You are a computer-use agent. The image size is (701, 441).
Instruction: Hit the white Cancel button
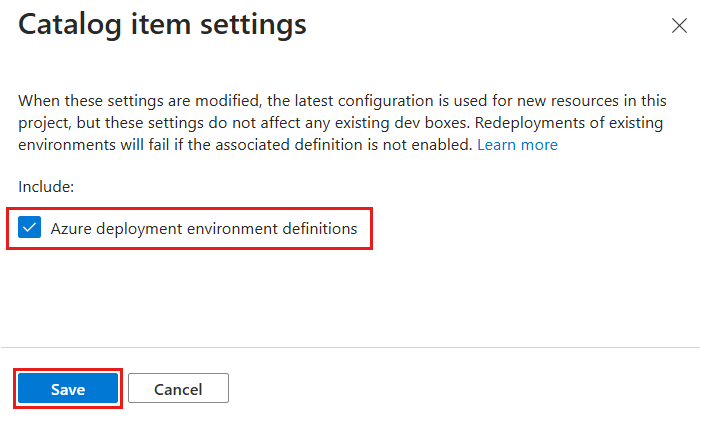(x=178, y=389)
